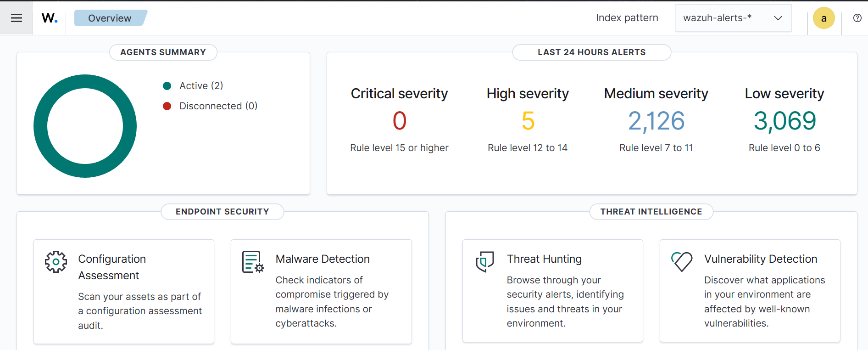Click 'Check indicators of compromise' description
868x350 pixels.
332,302
